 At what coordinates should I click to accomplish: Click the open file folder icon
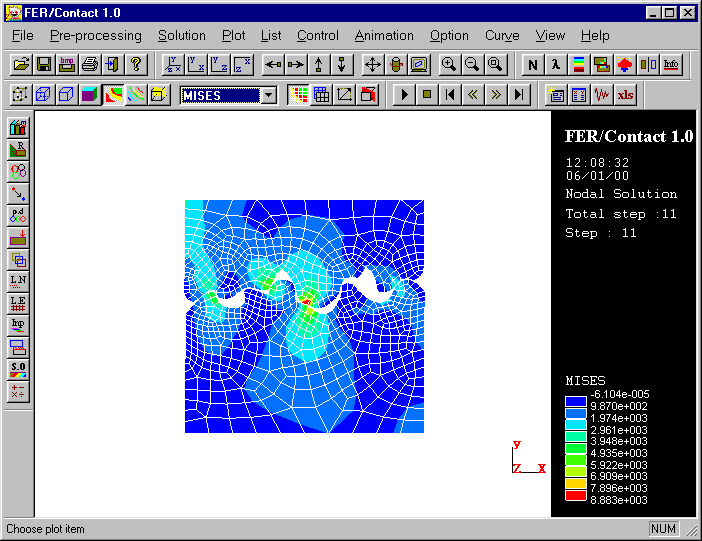[x=20, y=64]
